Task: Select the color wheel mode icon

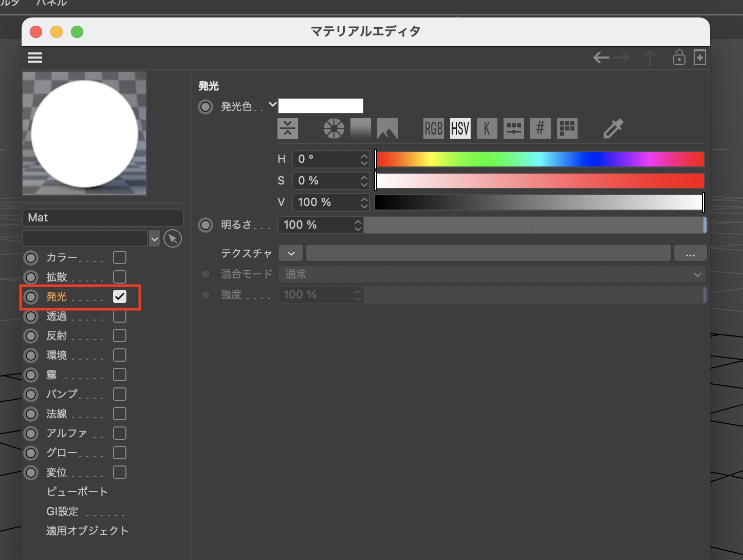Action: [333, 128]
